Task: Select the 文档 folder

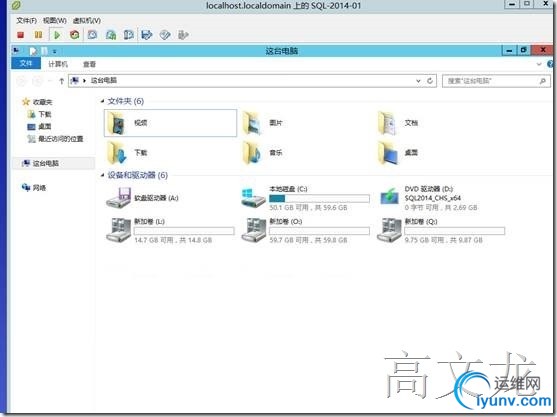Action: pos(398,123)
